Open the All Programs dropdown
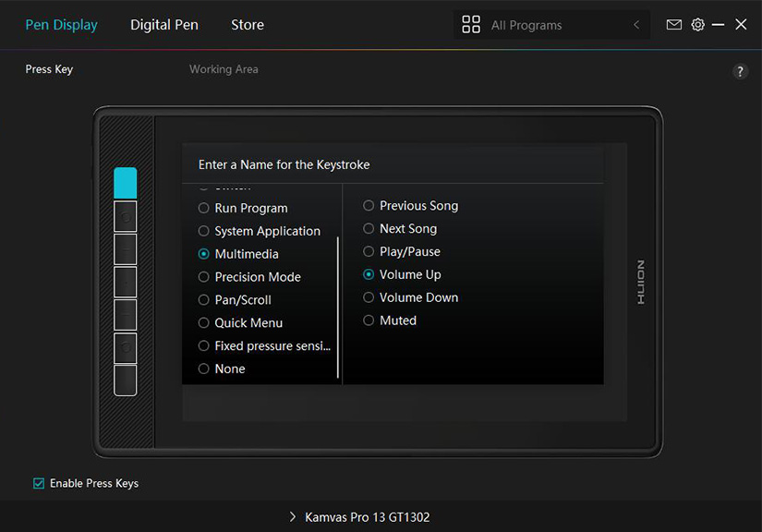762x532 pixels. click(x=552, y=25)
